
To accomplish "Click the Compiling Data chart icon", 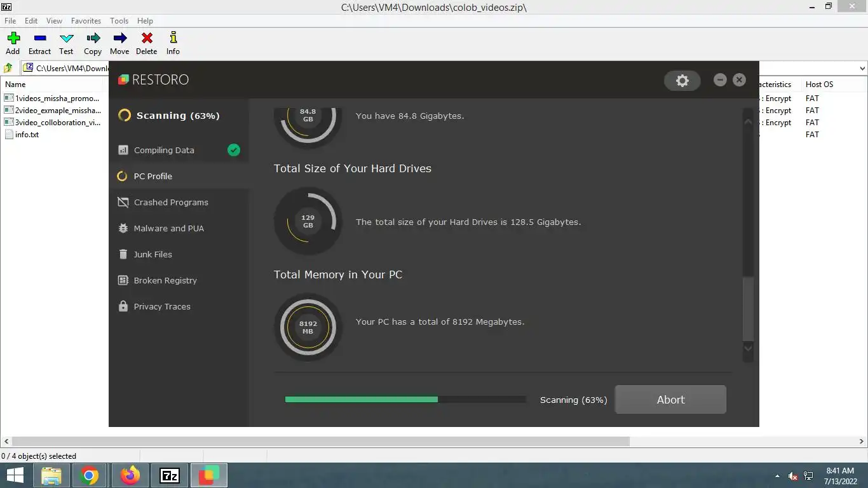I will [x=123, y=150].
